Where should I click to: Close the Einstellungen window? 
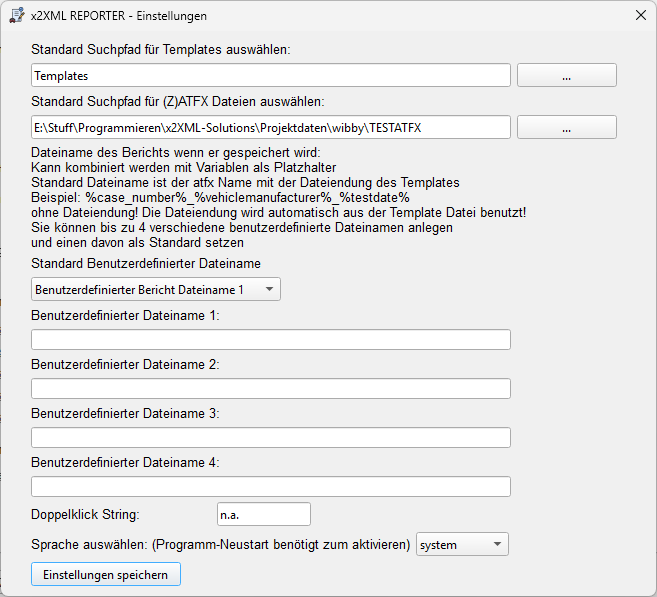(x=640, y=15)
